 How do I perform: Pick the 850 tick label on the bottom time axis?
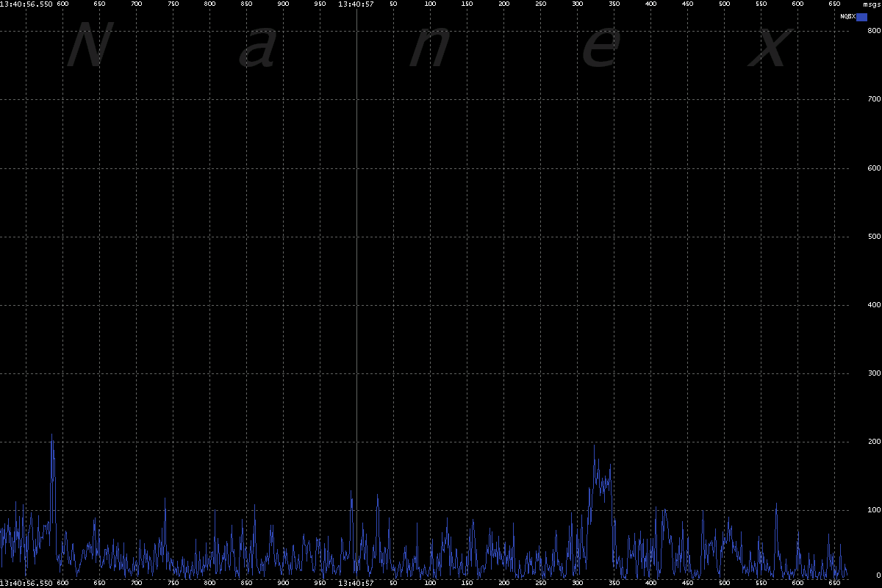click(x=246, y=583)
